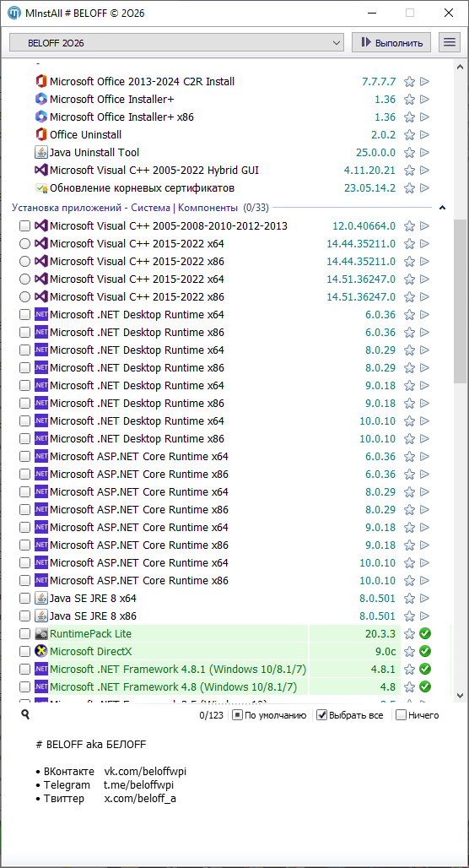Viewport: 469px width, 868px height.
Task: Star the Office Uninstall entry
Action: coord(409,135)
